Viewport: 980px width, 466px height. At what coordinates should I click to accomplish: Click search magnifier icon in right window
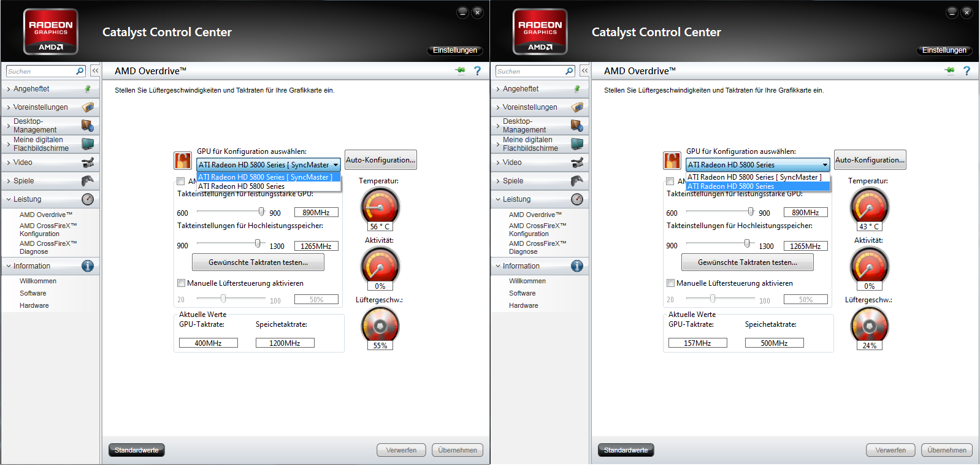(x=569, y=71)
